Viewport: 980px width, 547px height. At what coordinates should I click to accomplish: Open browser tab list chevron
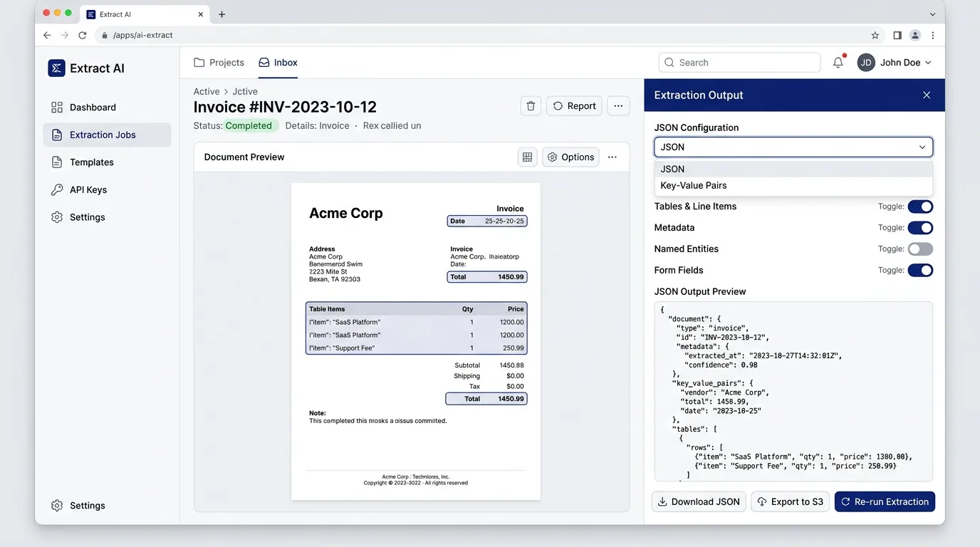tap(932, 14)
